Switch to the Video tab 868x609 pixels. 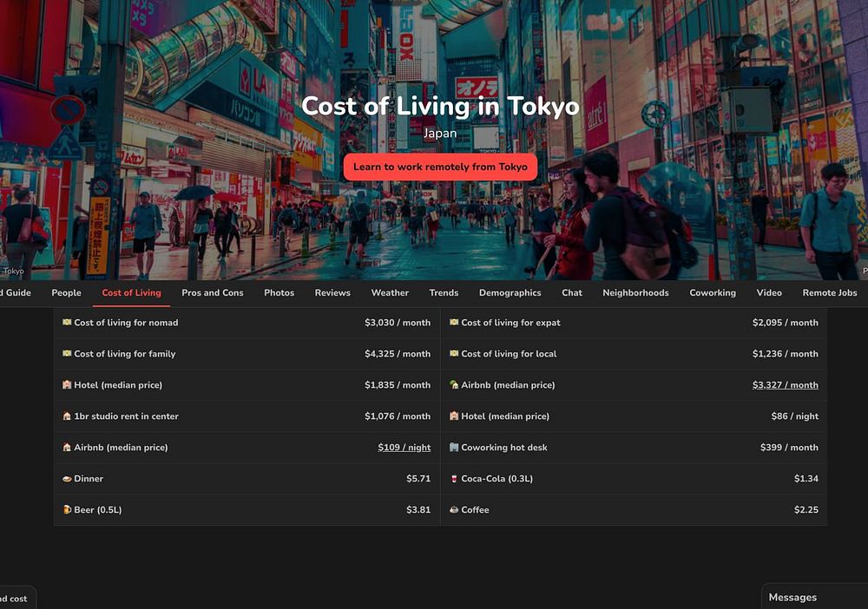tap(769, 292)
